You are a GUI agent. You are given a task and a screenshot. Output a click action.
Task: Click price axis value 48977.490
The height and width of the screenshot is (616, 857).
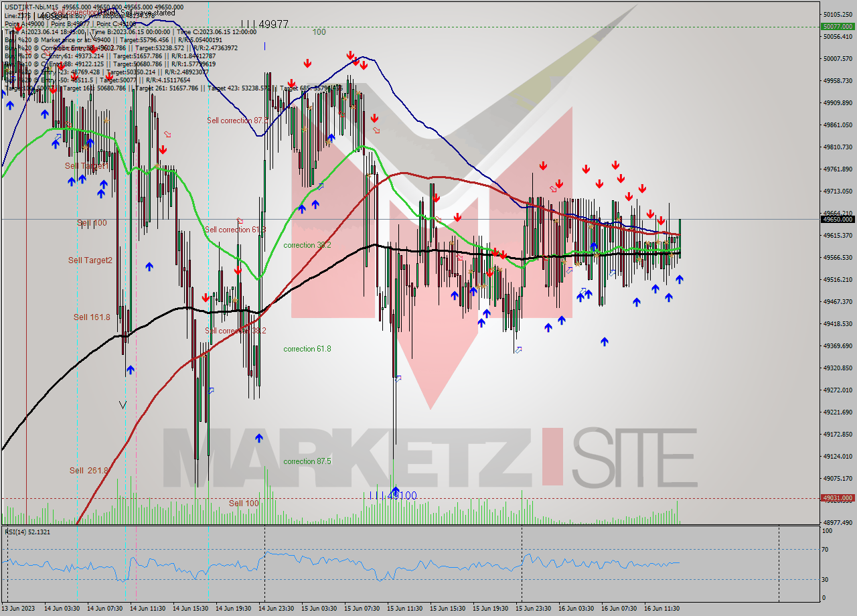837,522
